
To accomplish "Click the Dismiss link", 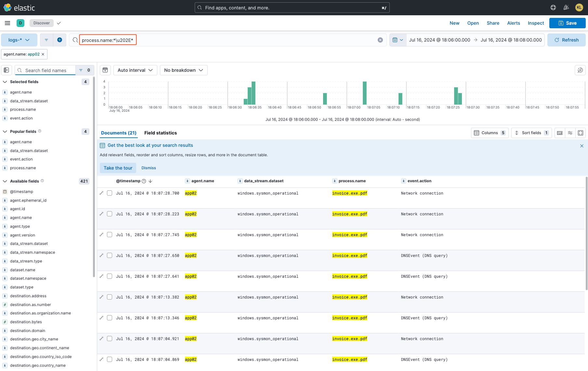I will [149, 168].
